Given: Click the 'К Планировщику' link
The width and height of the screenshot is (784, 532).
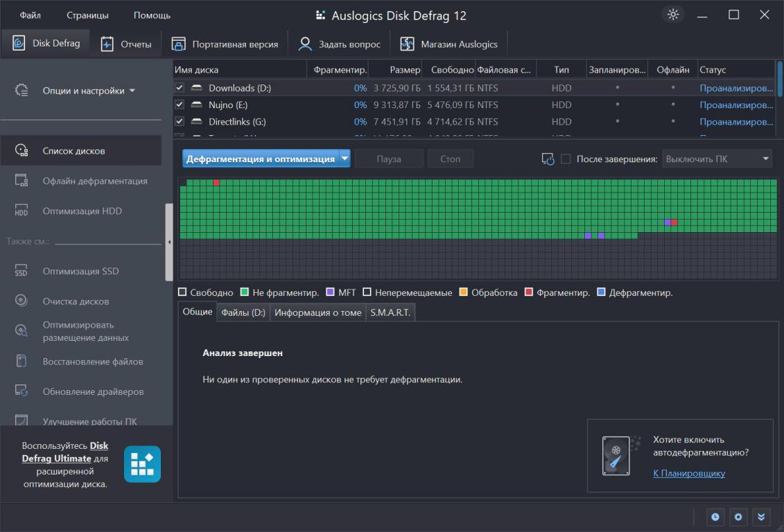Looking at the screenshot, I should pos(688,473).
